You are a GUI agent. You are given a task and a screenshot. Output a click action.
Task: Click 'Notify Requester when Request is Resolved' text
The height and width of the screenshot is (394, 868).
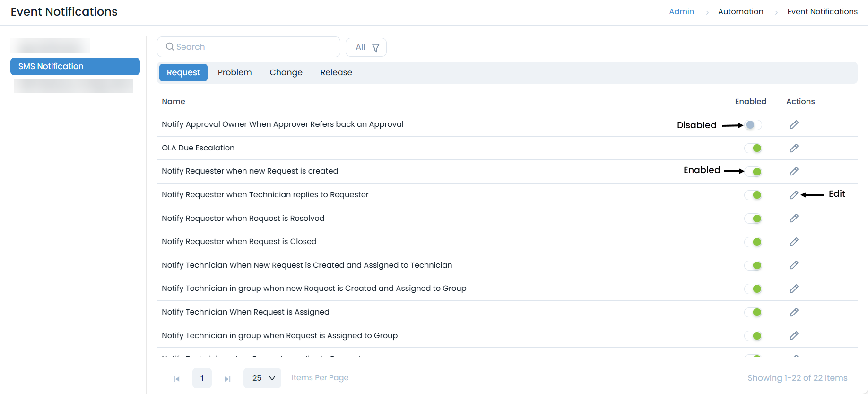(x=243, y=218)
